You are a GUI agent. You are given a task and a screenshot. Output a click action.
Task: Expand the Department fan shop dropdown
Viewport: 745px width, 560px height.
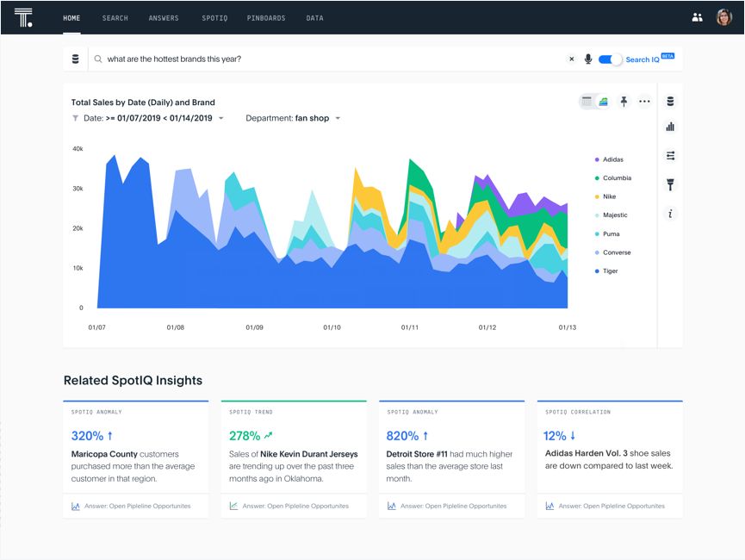point(338,119)
